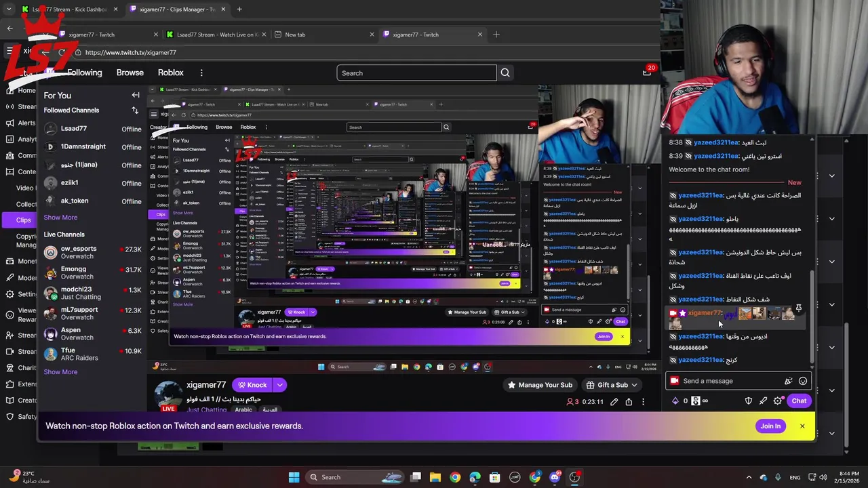868x488 pixels.
Task: Click the Arabic stream tag
Action: [x=243, y=410]
